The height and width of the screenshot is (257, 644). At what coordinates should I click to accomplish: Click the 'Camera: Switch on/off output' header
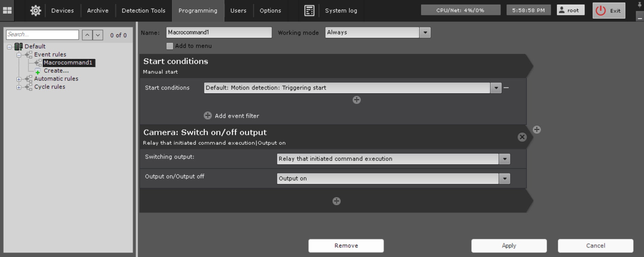click(x=205, y=132)
